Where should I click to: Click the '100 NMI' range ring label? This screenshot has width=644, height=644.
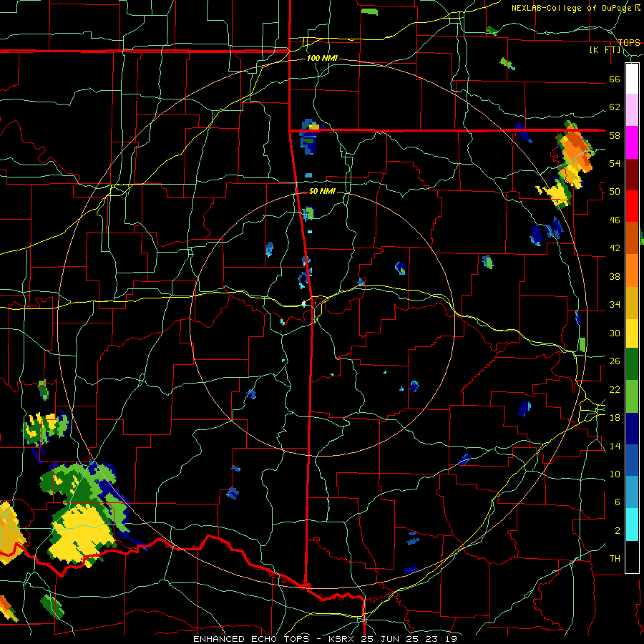pyautogui.click(x=322, y=58)
